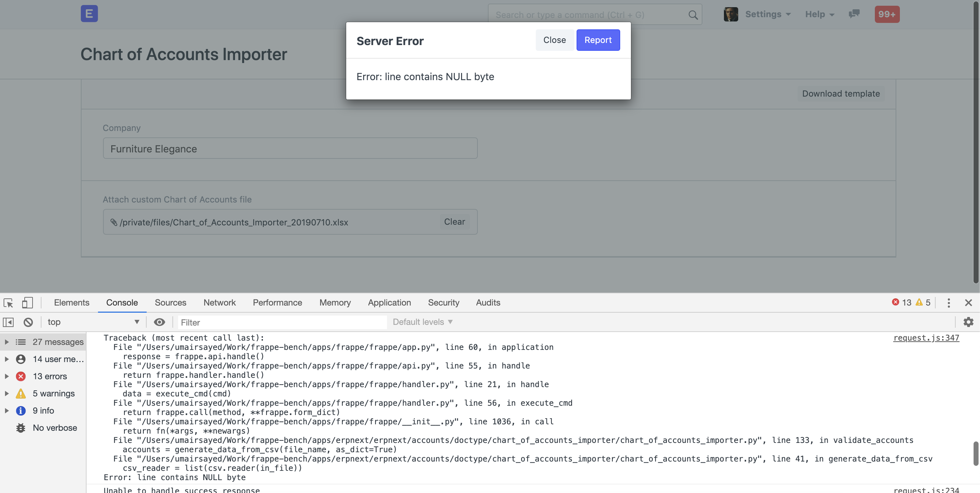Screen dimensions: 980x493
Task: Open notifications via the 99+ badge
Action: (x=887, y=14)
